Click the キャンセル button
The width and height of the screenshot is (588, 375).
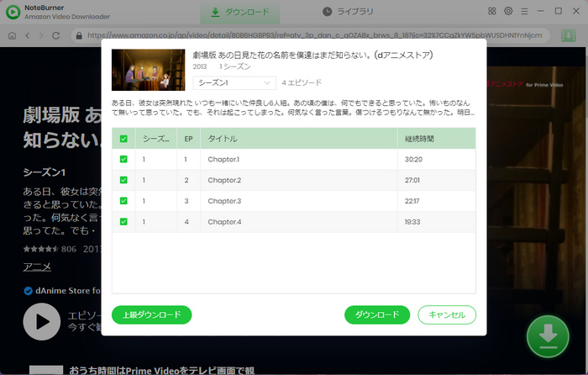pos(447,314)
